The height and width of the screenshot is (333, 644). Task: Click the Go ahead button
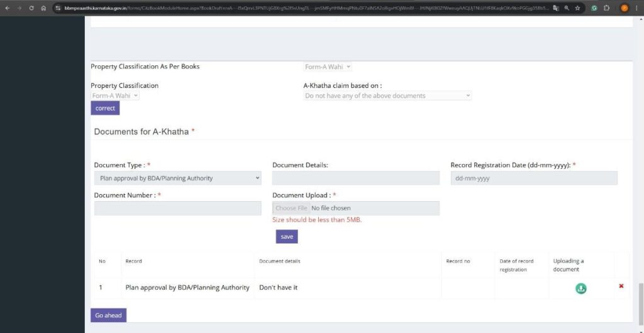108,315
